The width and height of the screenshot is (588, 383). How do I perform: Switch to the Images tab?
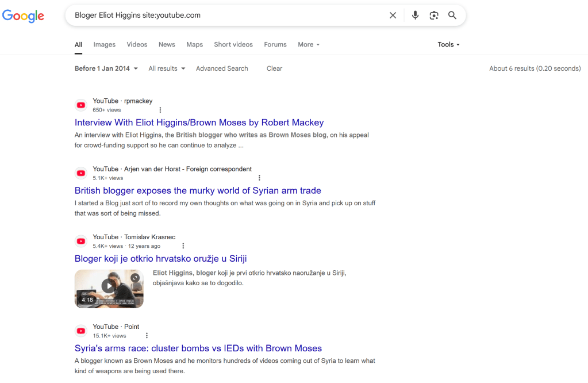pyautogui.click(x=105, y=44)
